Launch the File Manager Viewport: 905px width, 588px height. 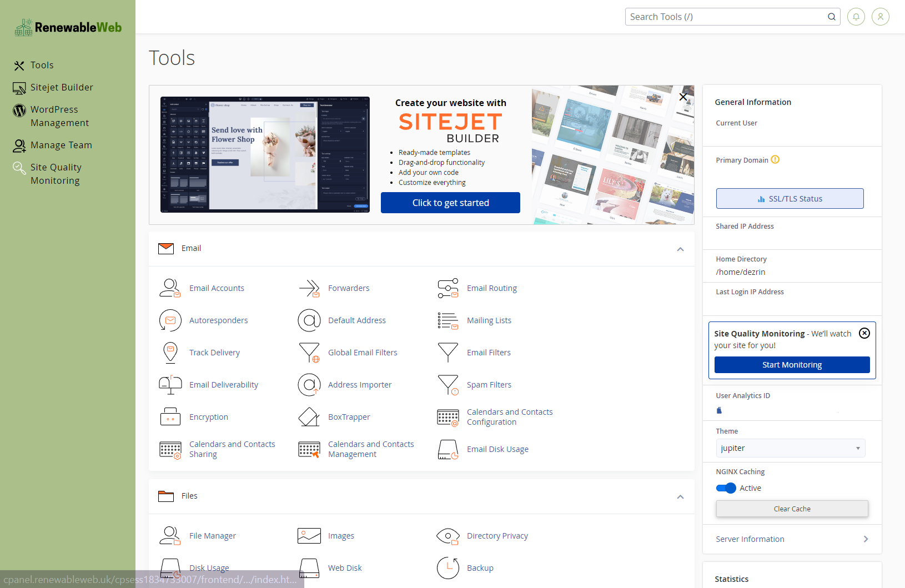(213, 535)
